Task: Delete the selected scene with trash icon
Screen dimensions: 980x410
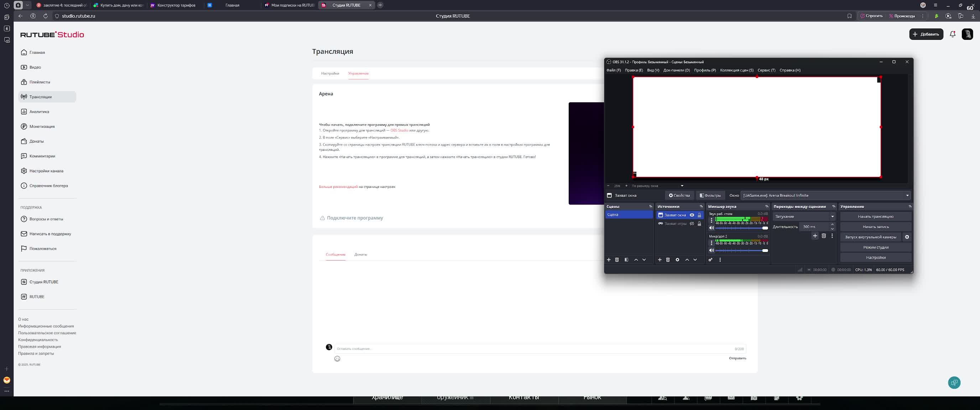Action: pos(617,260)
